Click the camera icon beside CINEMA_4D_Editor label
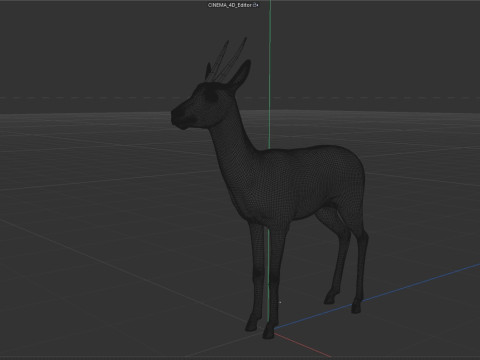The width and height of the screenshot is (480, 360). tap(256, 5)
